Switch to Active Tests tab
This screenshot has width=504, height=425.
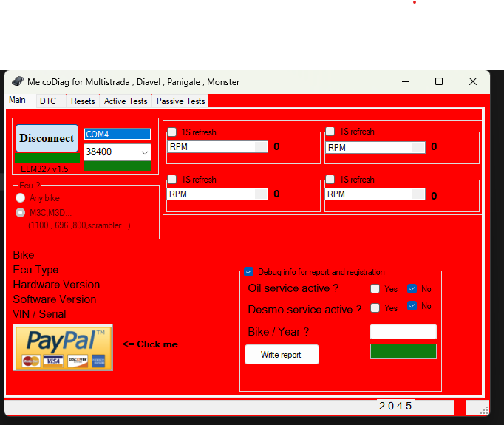pos(126,101)
